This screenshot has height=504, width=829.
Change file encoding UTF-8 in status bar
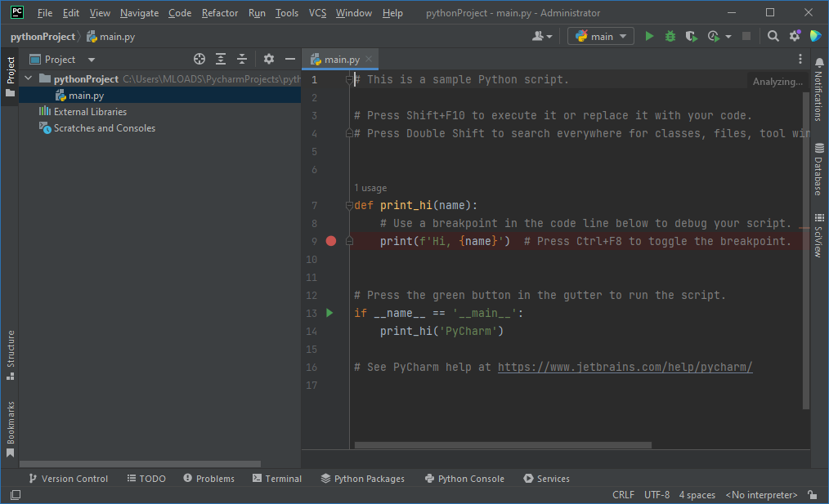pos(656,495)
